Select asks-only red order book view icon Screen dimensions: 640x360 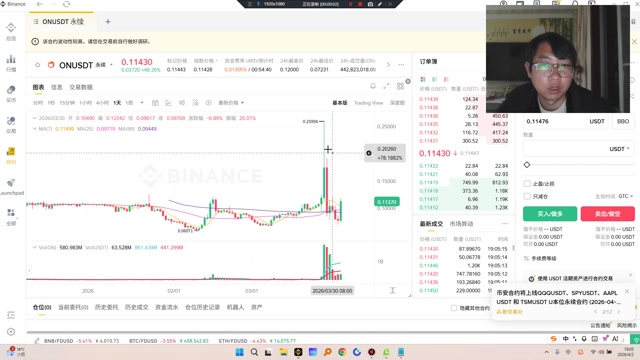point(446,79)
